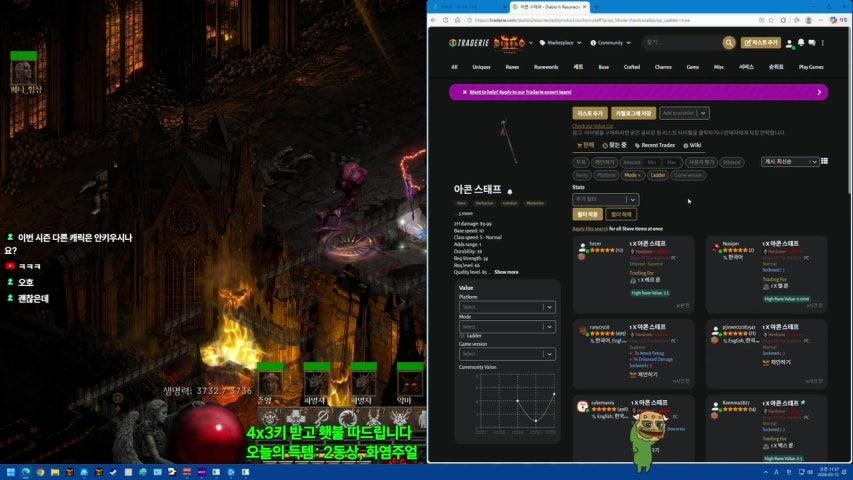Click the alert bell beside 아콘 스태프
The height and width of the screenshot is (480, 853).
tap(510, 191)
